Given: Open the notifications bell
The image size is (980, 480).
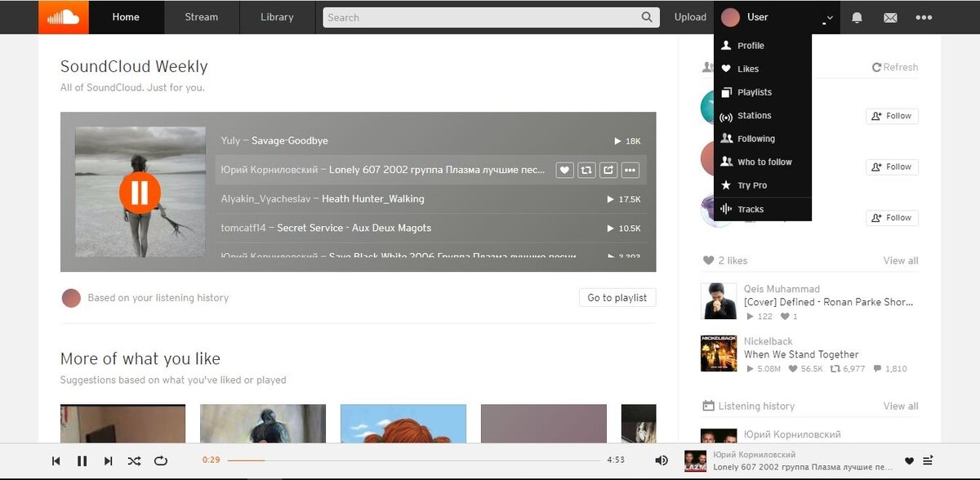Looking at the screenshot, I should 857,17.
